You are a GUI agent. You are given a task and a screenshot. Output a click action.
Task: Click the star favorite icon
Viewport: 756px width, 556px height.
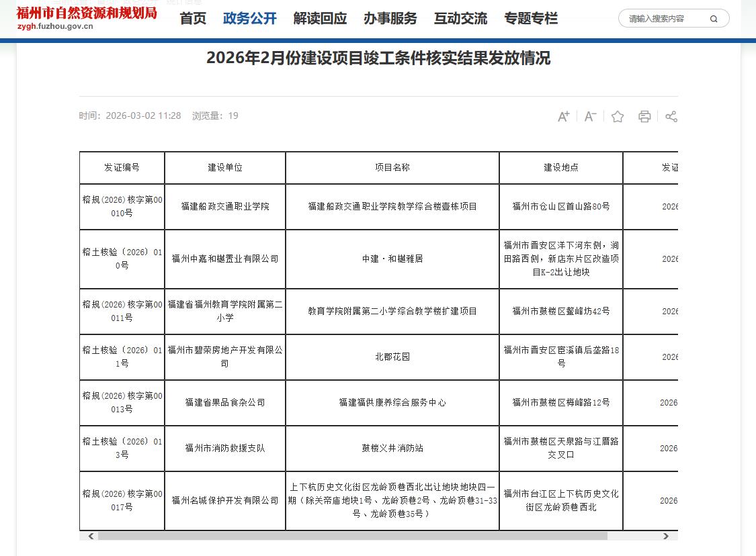618,116
